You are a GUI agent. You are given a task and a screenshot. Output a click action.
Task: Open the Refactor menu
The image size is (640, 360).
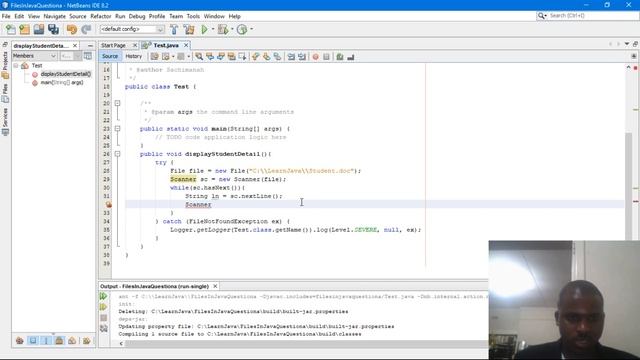pos(100,16)
